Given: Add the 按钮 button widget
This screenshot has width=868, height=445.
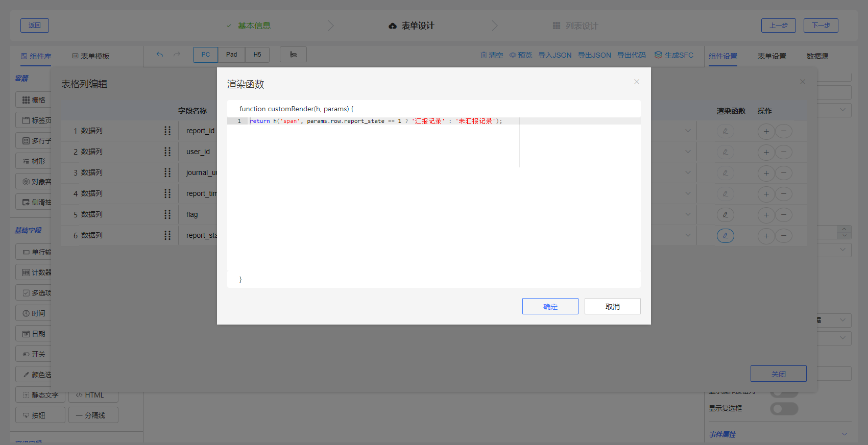Looking at the screenshot, I should 40,415.
